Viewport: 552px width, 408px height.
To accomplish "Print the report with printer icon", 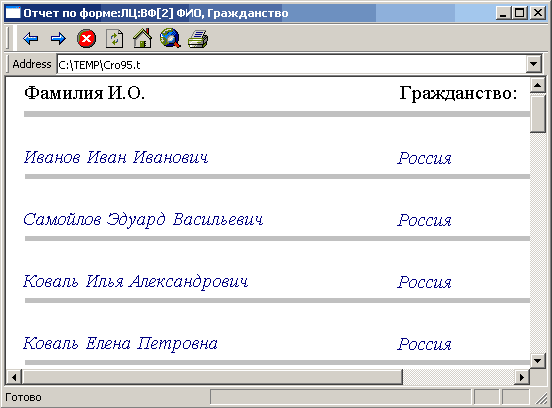I will (x=198, y=38).
